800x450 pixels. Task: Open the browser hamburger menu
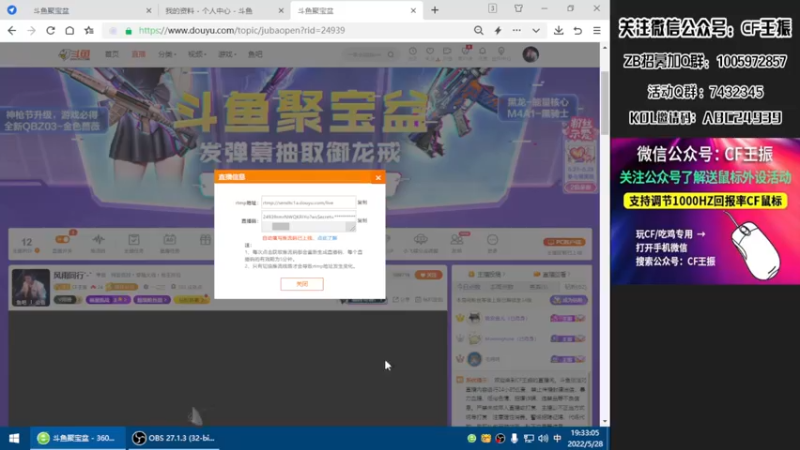pyautogui.click(x=596, y=31)
